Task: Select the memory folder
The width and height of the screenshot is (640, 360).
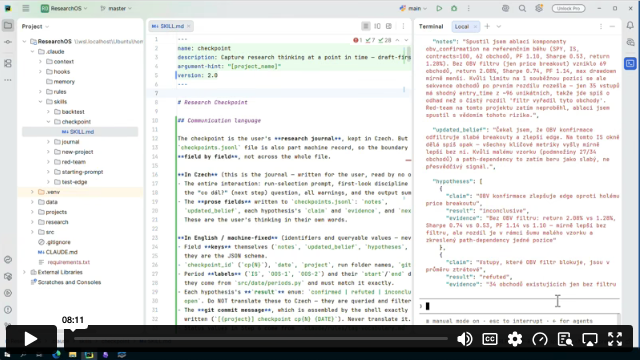Action: (64, 82)
